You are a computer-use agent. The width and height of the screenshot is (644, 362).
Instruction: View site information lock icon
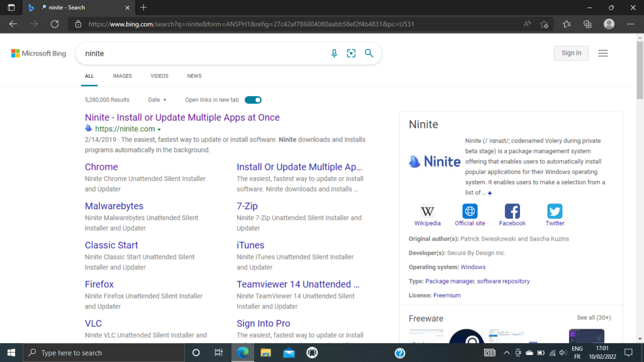click(78, 25)
